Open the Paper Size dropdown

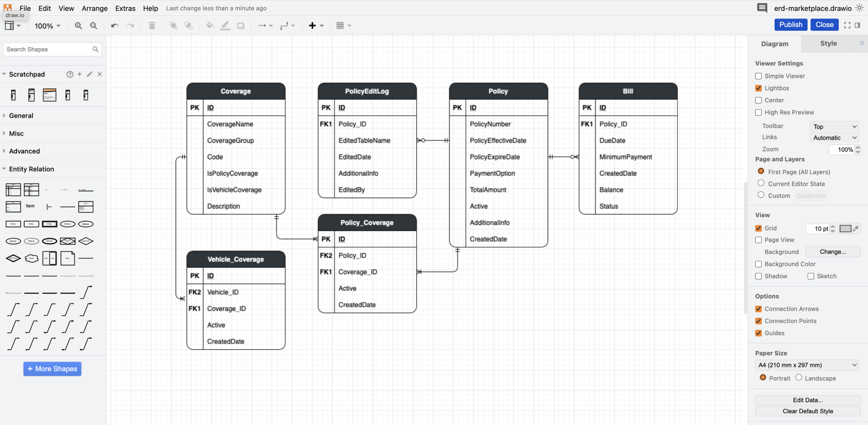point(807,365)
